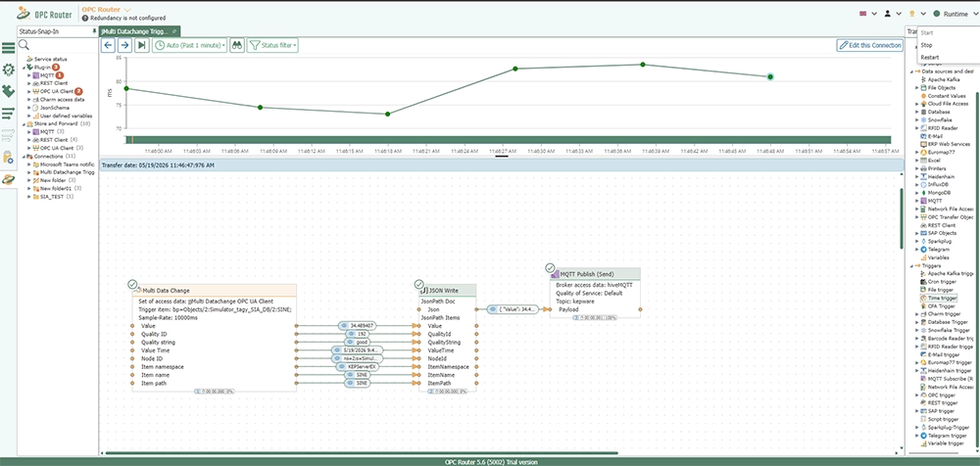Viewport: 980px width, 466px height.
Task: Click the Multi Data Change block status checkmark
Action: point(132,284)
